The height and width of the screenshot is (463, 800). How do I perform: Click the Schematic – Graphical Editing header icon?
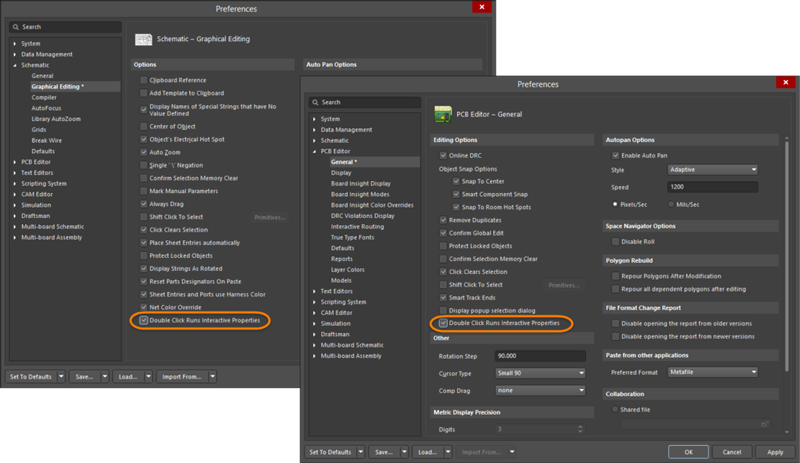(x=144, y=39)
